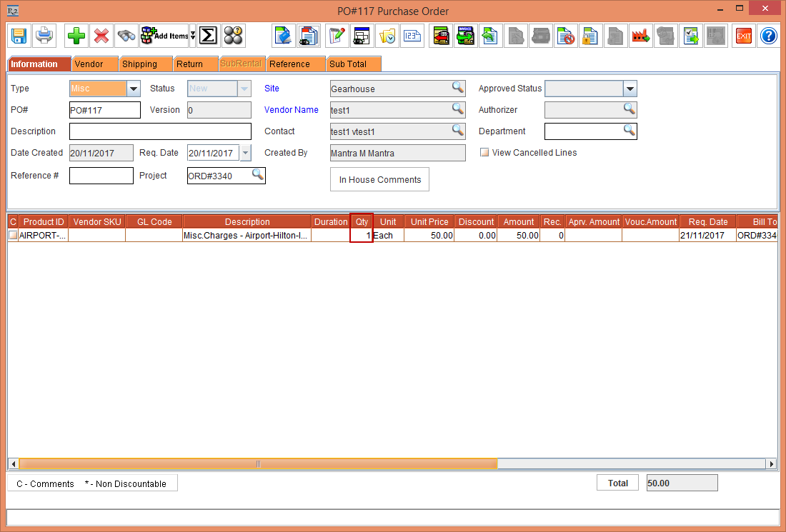The image size is (786, 532).
Task: Click the red EXIT icon
Action: tap(744, 35)
